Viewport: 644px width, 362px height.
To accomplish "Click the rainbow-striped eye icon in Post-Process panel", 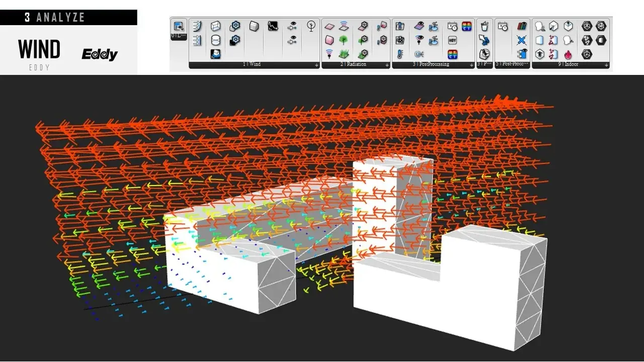I will tap(522, 26).
